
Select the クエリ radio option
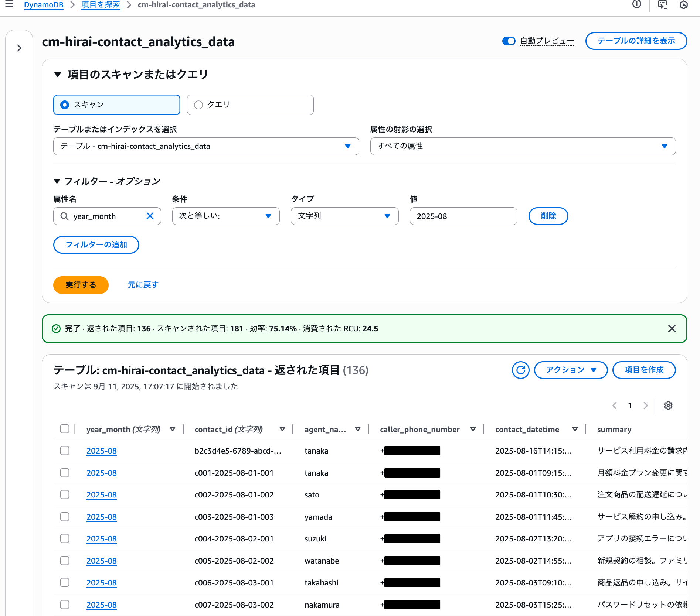click(x=250, y=105)
